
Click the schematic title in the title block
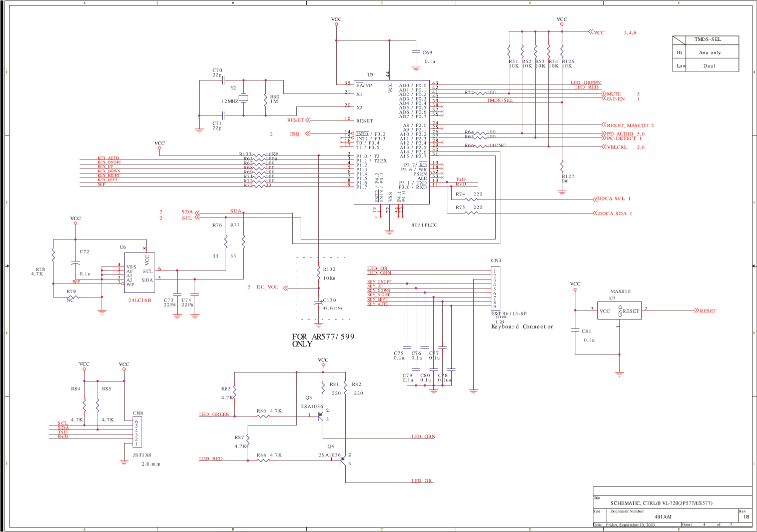(661, 503)
